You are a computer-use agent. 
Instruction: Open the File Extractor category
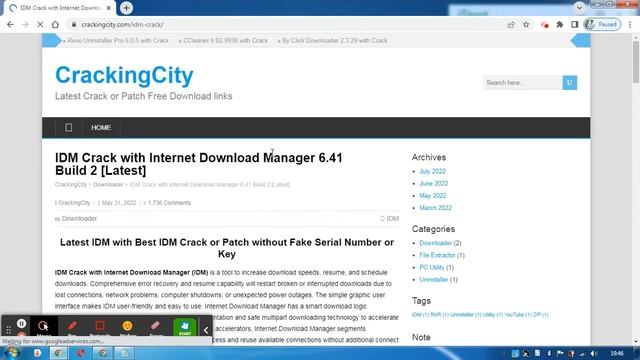437,256
